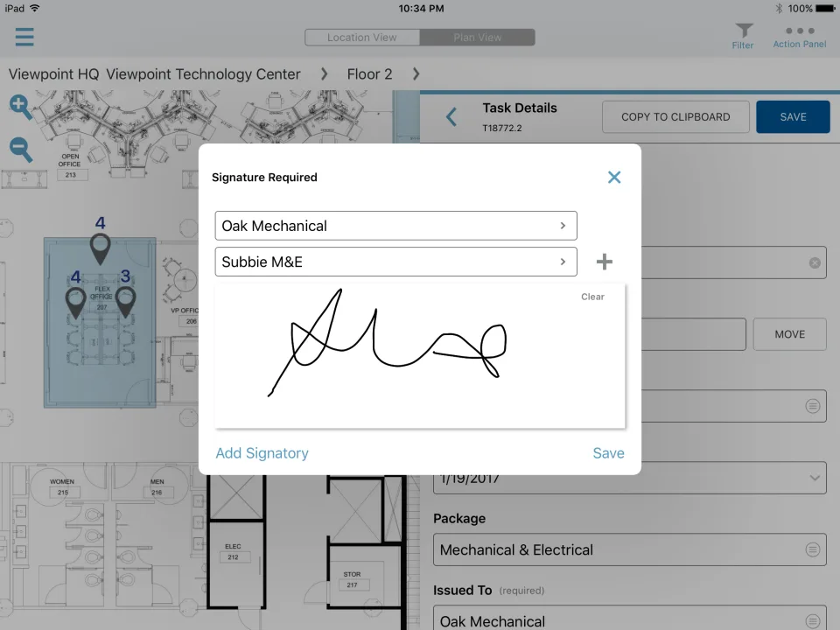Screen dimensions: 840x630
Task: Switch to Location View tab
Action: coord(362,38)
